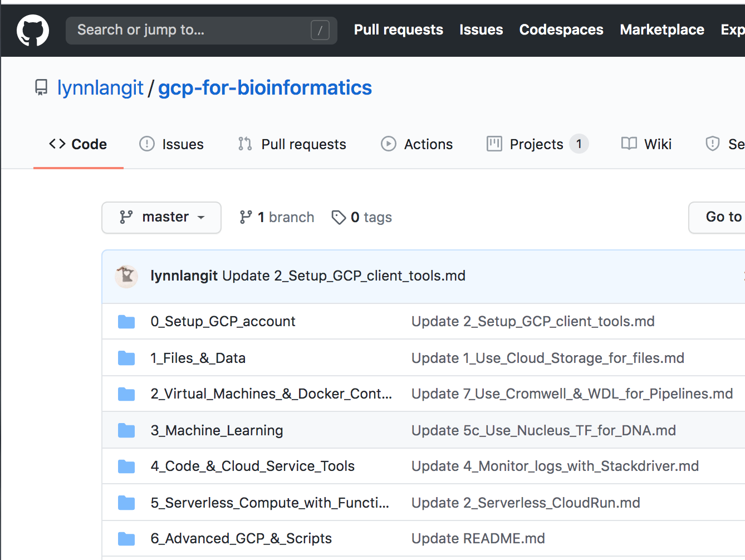Click the Security shield icon tab
Screen dimensions: 745x560
tap(713, 144)
